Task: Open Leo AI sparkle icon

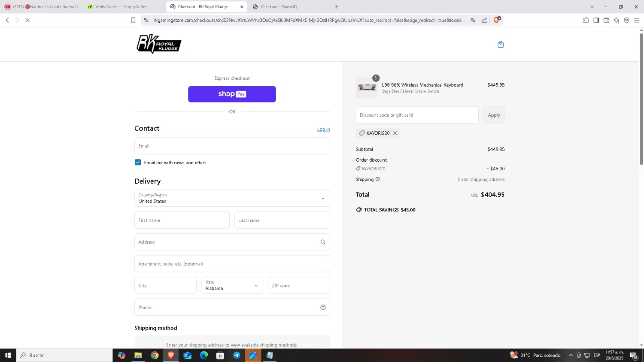Action: click(x=617, y=20)
